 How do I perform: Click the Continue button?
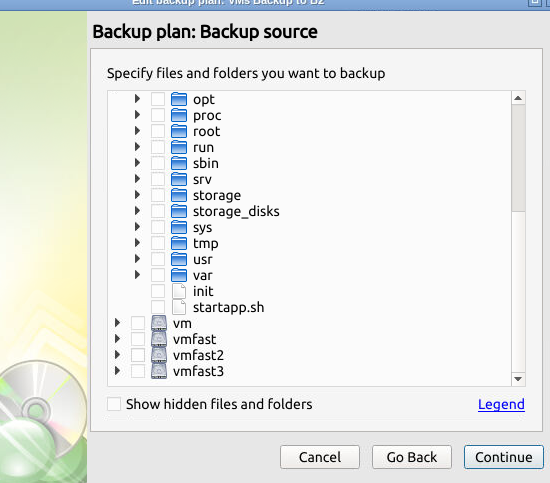[504, 457]
